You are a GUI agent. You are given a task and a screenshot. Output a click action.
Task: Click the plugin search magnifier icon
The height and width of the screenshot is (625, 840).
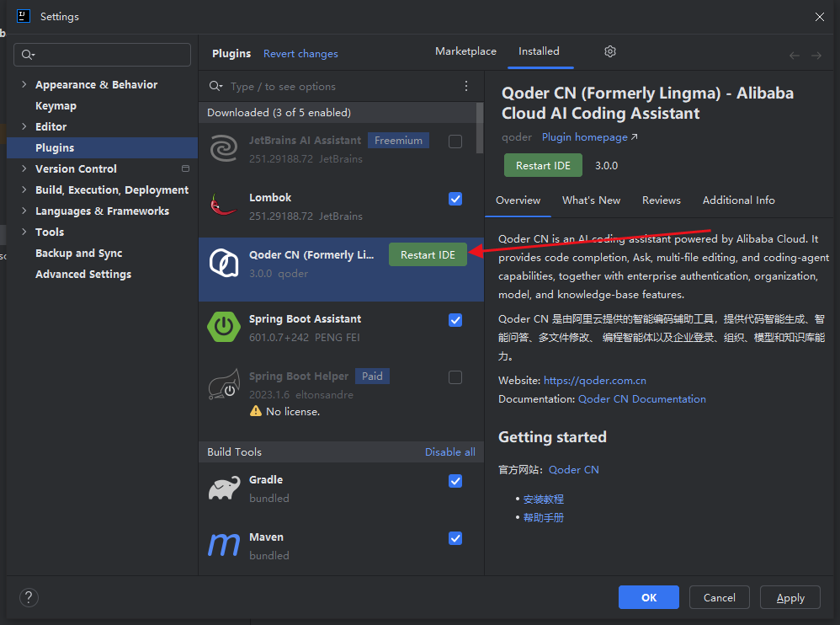coord(215,86)
